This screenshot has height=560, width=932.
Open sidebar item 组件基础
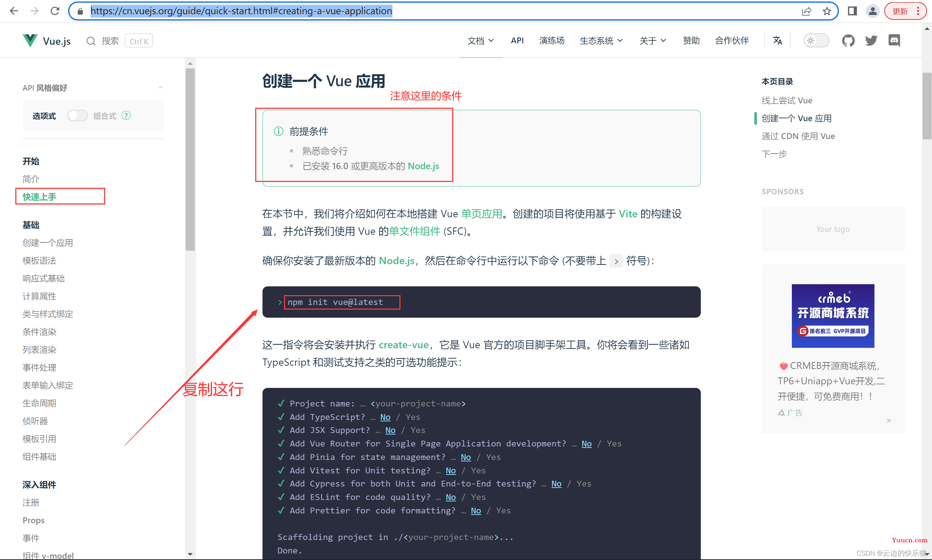tap(39, 457)
